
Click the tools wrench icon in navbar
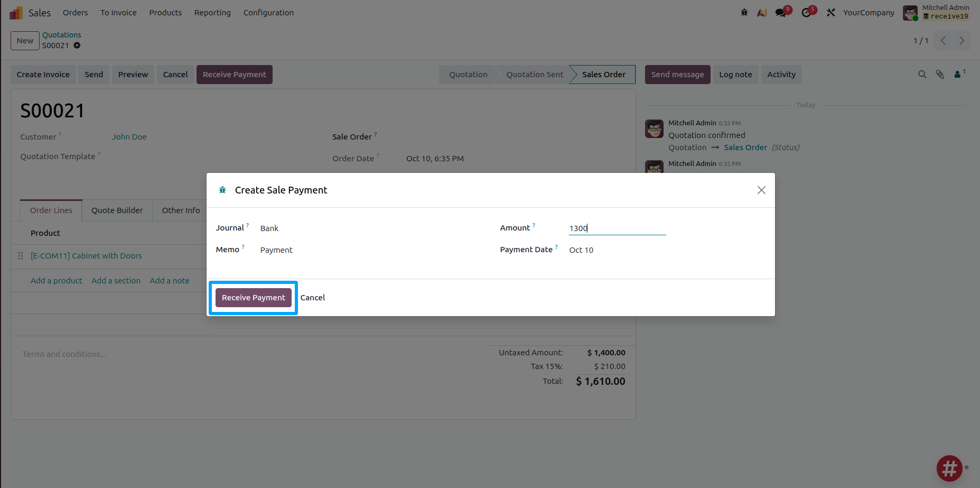[x=830, y=13]
